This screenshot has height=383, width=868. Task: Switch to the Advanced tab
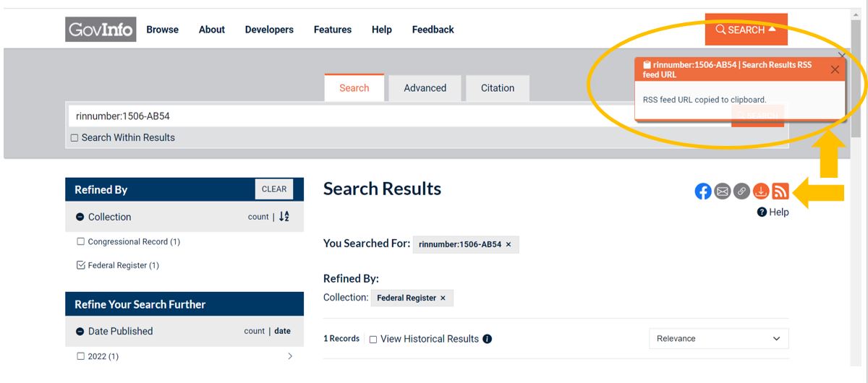tap(425, 87)
